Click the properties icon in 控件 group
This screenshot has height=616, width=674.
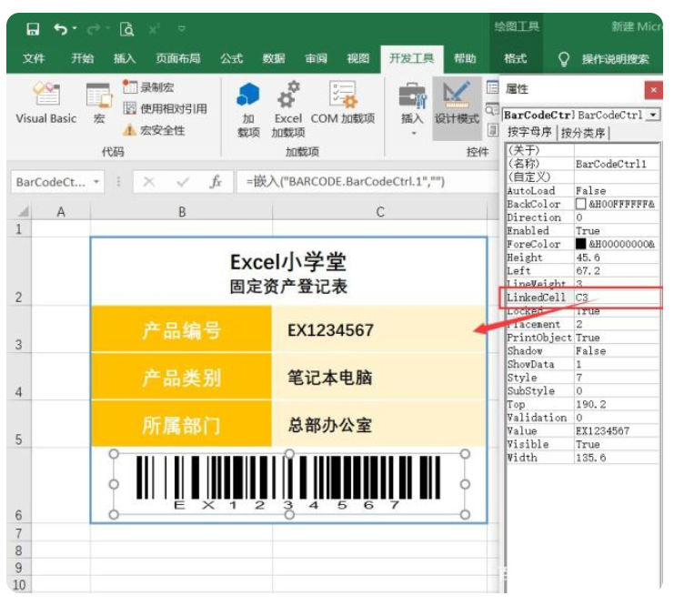492,87
